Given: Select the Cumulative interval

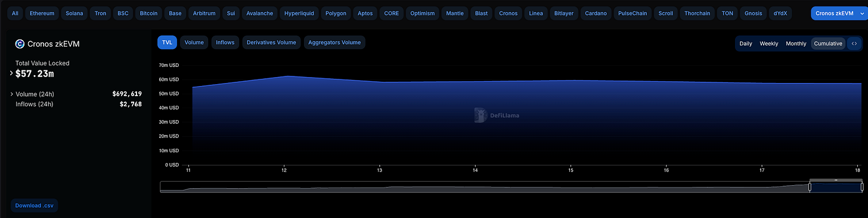Looking at the screenshot, I should point(828,44).
